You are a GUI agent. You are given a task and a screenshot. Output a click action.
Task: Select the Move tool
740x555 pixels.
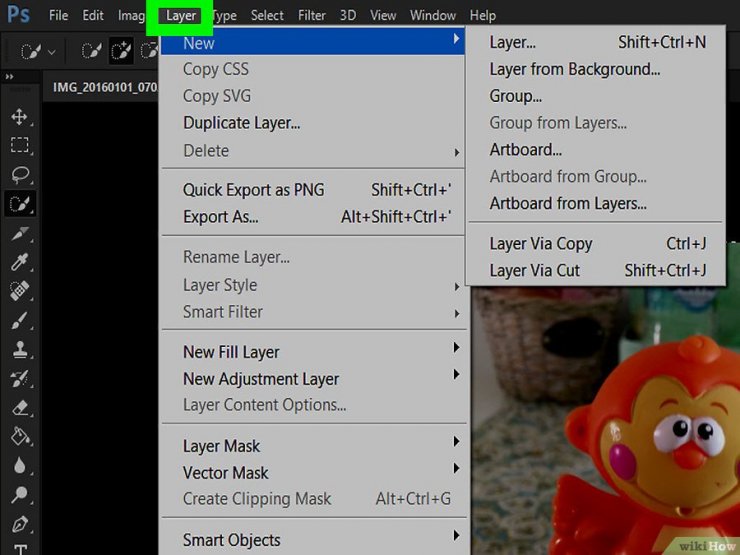pos(20,117)
